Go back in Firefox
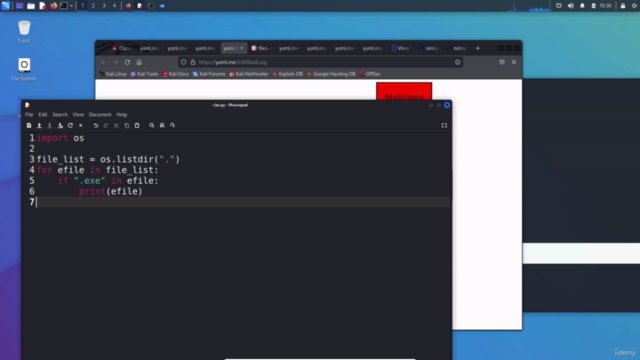640x360 pixels. (x=103, y=62)
